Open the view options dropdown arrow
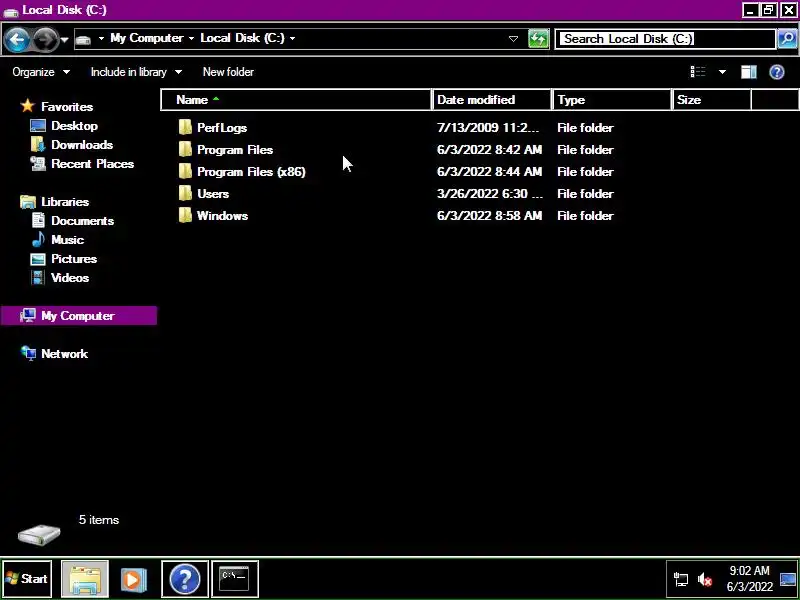The height and width of the screenshot is (600, 800). pos(722,72)
